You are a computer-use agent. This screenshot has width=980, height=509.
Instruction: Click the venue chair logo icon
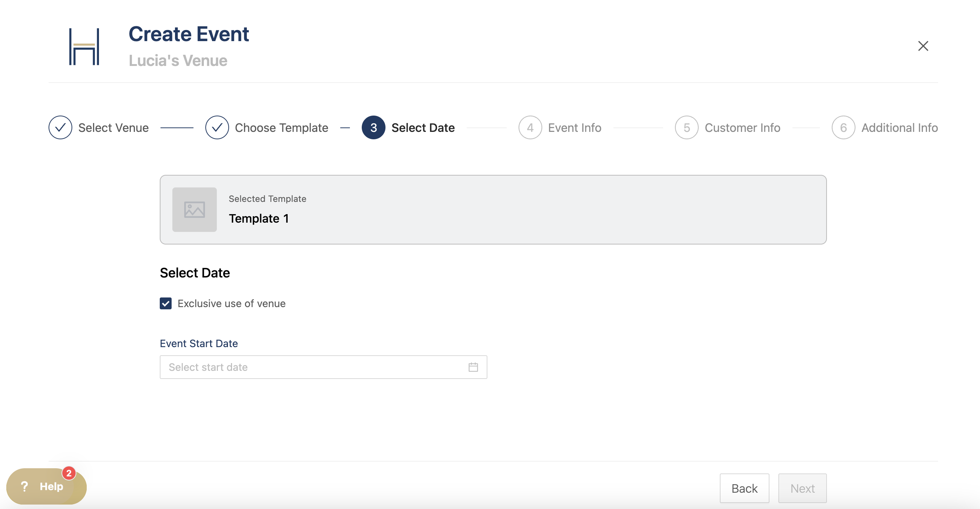(x=84, y=47)
